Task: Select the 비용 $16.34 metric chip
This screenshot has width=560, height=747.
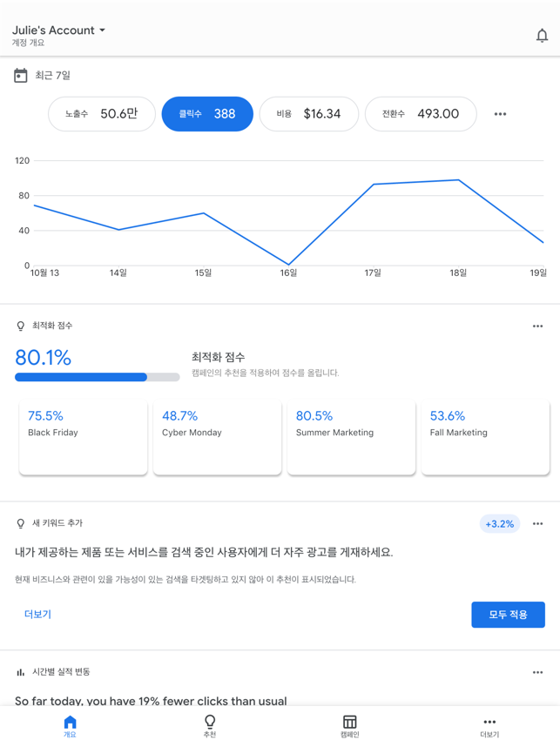Action: [309, 114]
